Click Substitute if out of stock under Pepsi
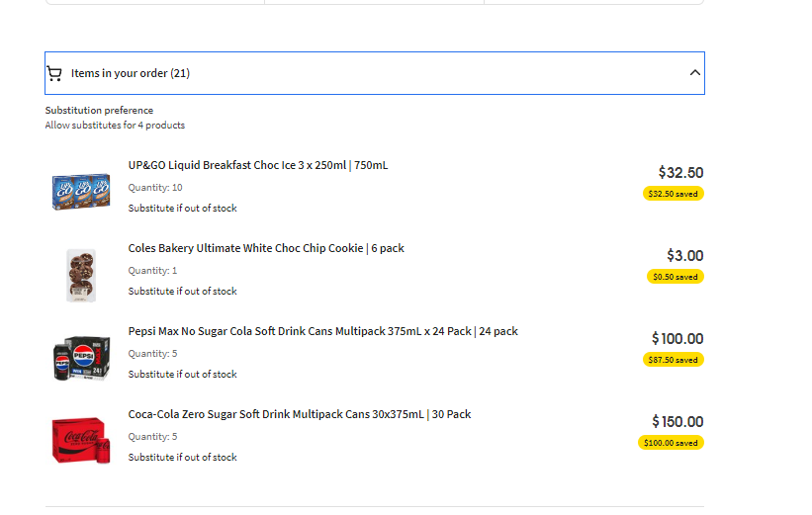 [x=182, y=375]
